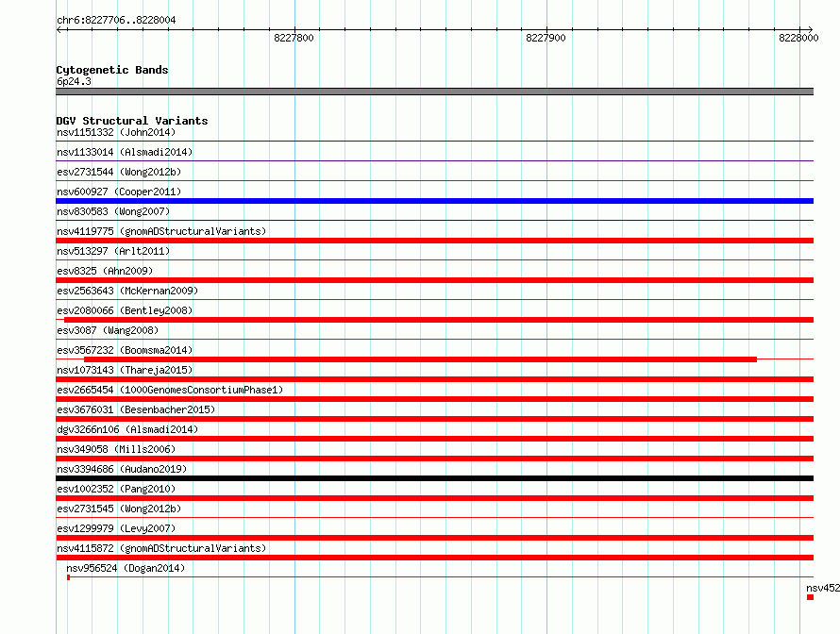Click the red esv3567232 Boomsma2014 feature bar

[421, 359]
